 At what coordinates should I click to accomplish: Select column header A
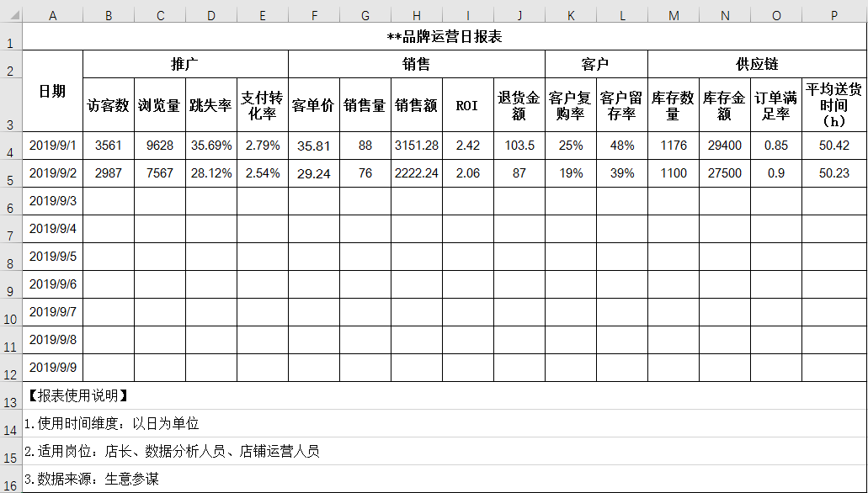pyautogui.click(x=53, y=14)
